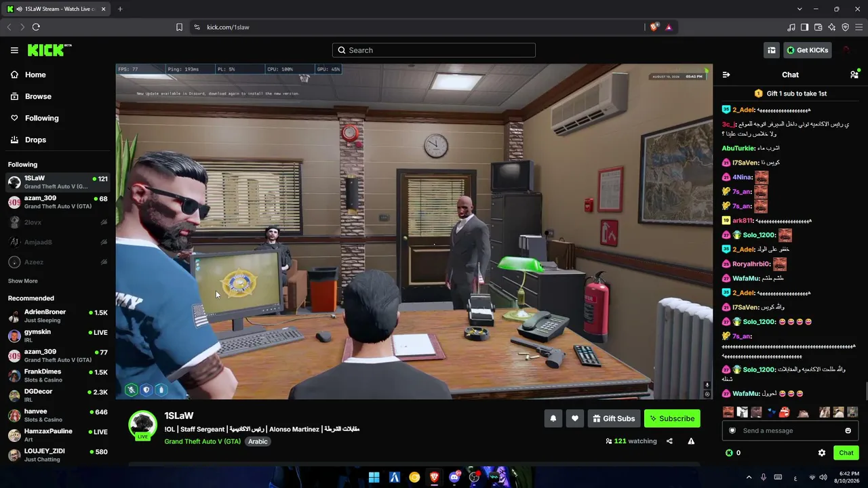Select the blue hearts emote
The width and height of the screenshot is (868, 488).
(771, 412)
